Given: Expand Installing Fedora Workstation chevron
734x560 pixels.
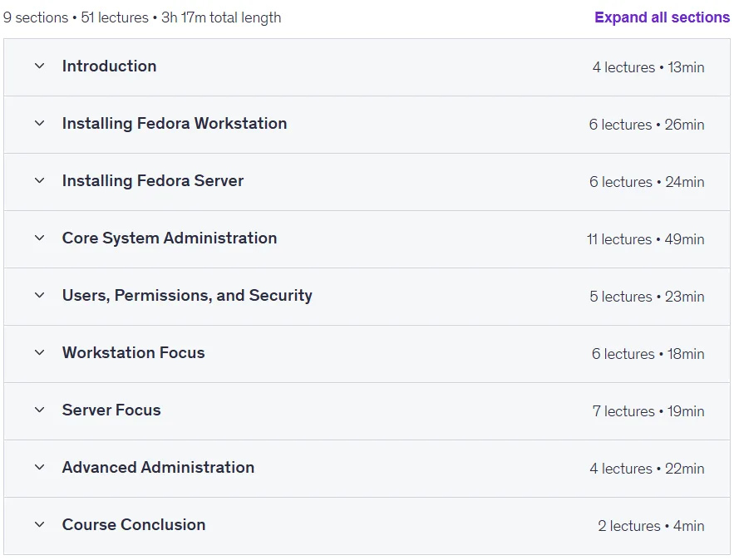Looking at the screenshot, I should pyautogui.click(x=40, y=124).
